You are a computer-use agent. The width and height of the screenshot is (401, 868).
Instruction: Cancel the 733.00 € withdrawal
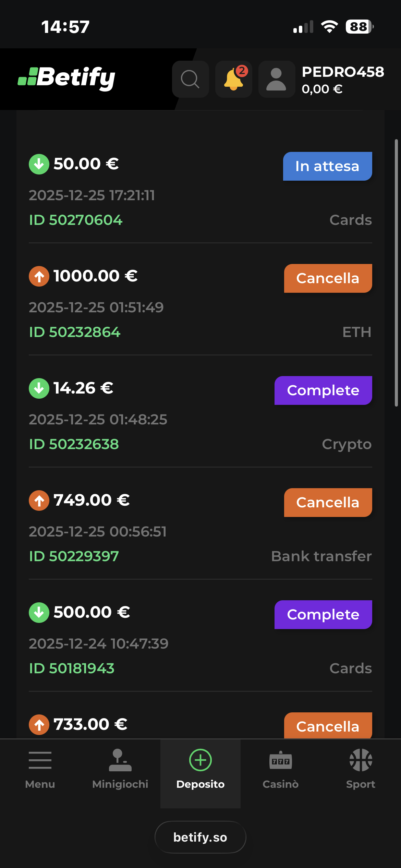tap(328, 725)
